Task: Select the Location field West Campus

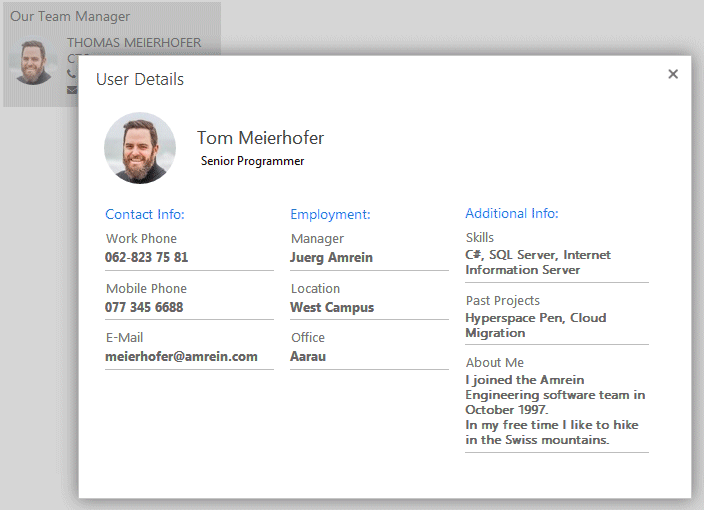Action: 331,307
